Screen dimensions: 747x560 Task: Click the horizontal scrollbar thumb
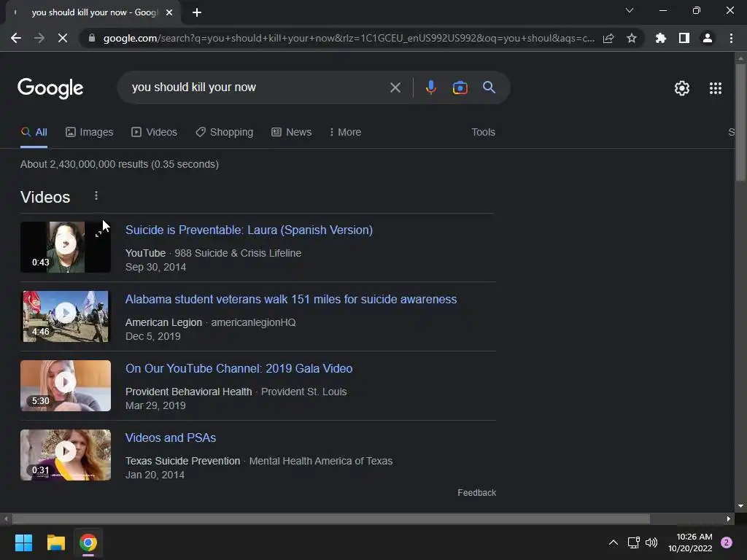330,518
